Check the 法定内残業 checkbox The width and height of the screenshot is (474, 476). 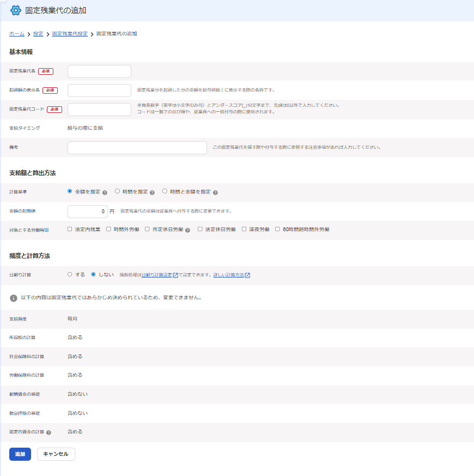click(70, 229)
